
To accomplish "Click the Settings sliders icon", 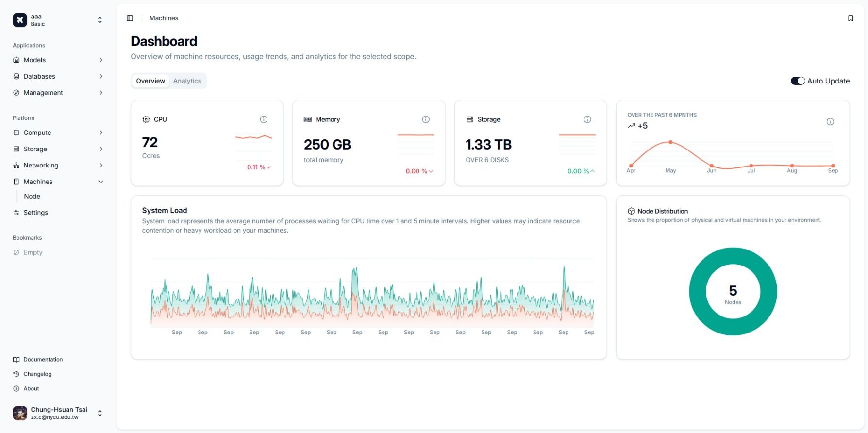I will (16, 213).
